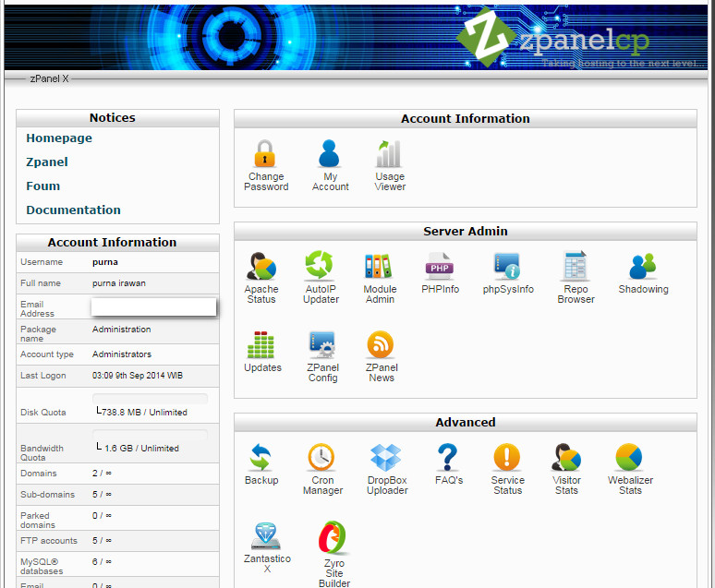Open ZPanel Config settings icon
This screenshot has height=588, width=715.
(x=321, y=344)
